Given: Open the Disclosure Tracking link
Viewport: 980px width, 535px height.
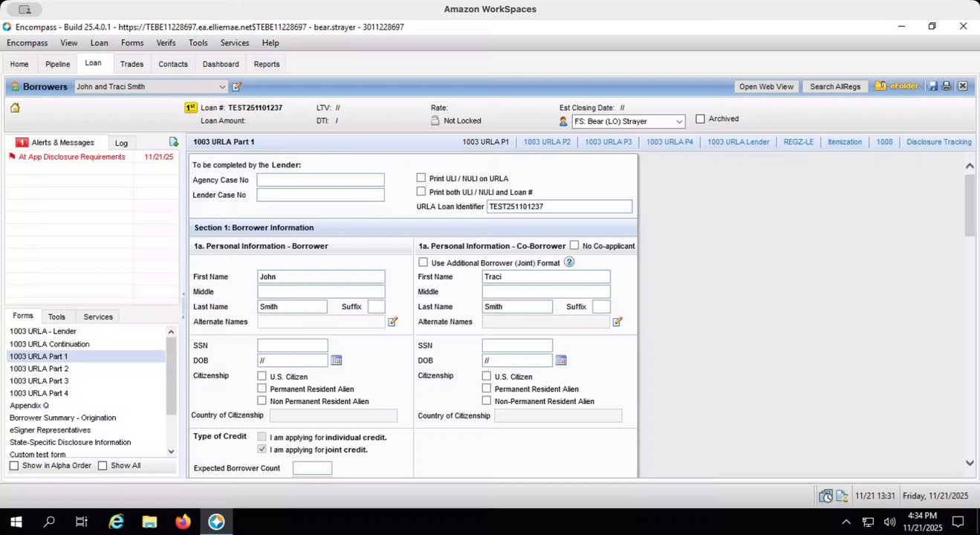Looking at the screenshot, I should click(939, 142).
